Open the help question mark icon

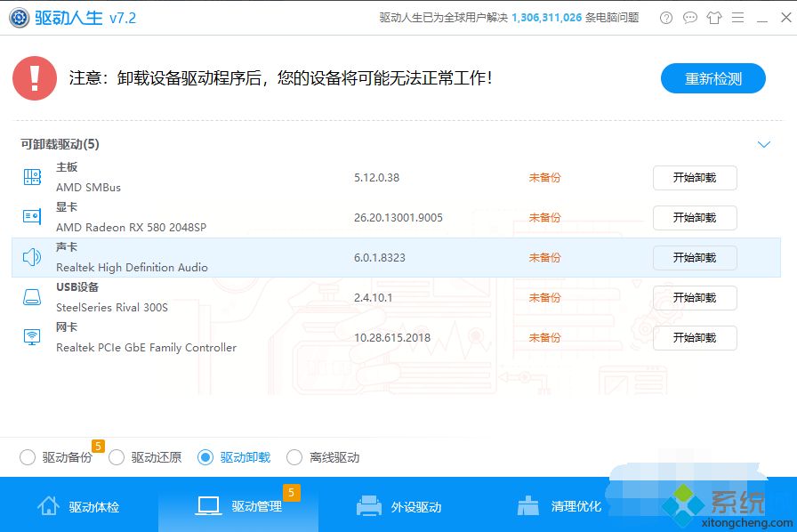(667, 18)
